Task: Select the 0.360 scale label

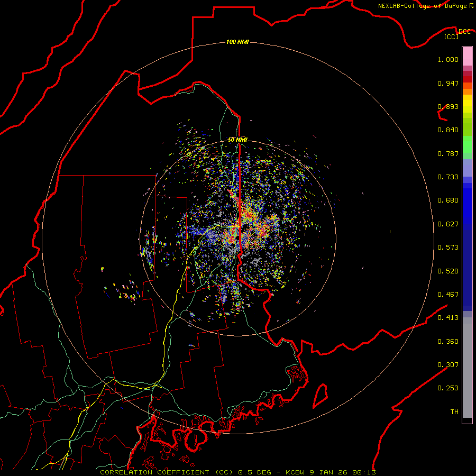Action: pos(448,342)
